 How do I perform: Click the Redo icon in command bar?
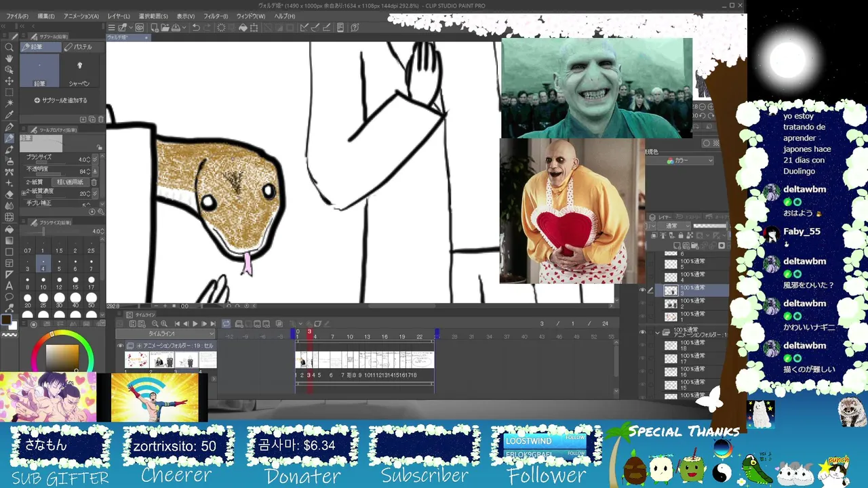click(x=207, y=28)
